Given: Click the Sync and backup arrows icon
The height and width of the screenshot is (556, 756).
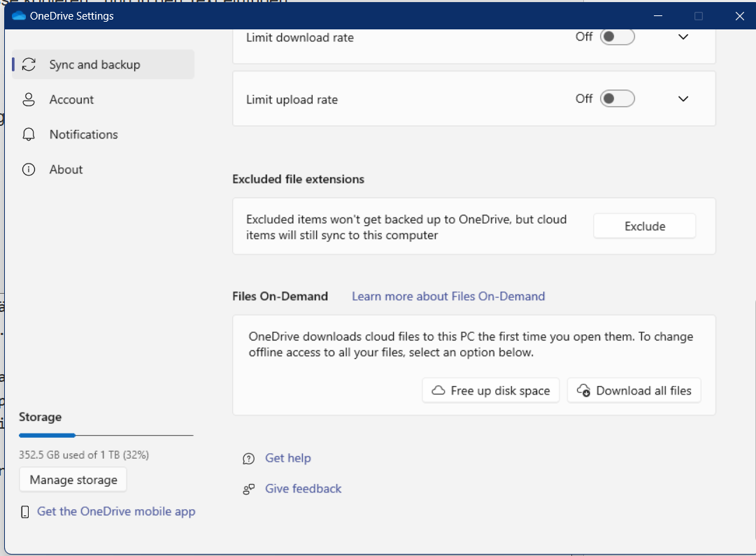Looking at the screenshot, I should [29, 64].
